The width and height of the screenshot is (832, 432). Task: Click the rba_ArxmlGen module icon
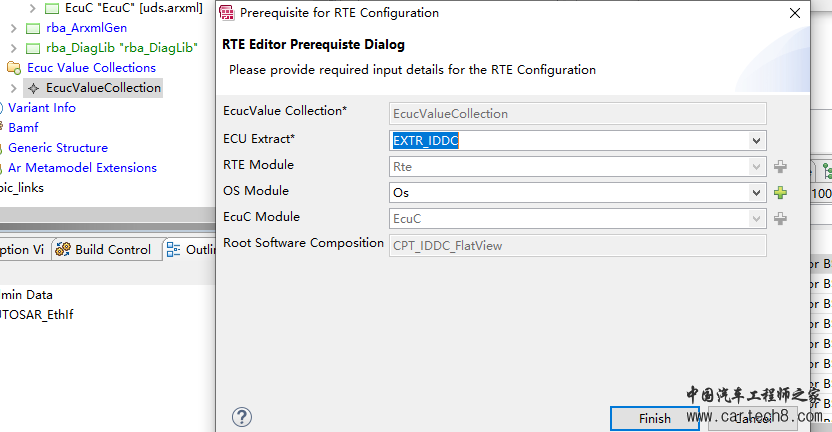(33, 28)
